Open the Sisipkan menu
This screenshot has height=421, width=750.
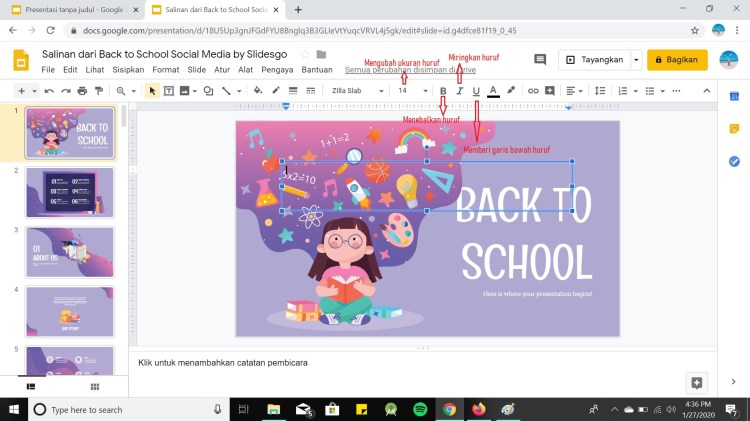tap(128, 70)
